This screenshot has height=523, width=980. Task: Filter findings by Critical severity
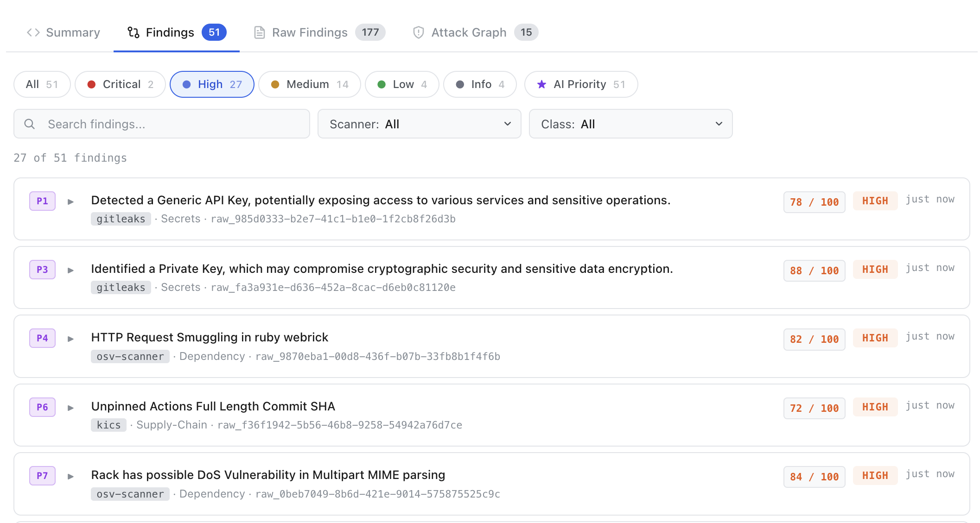[120, 84]
